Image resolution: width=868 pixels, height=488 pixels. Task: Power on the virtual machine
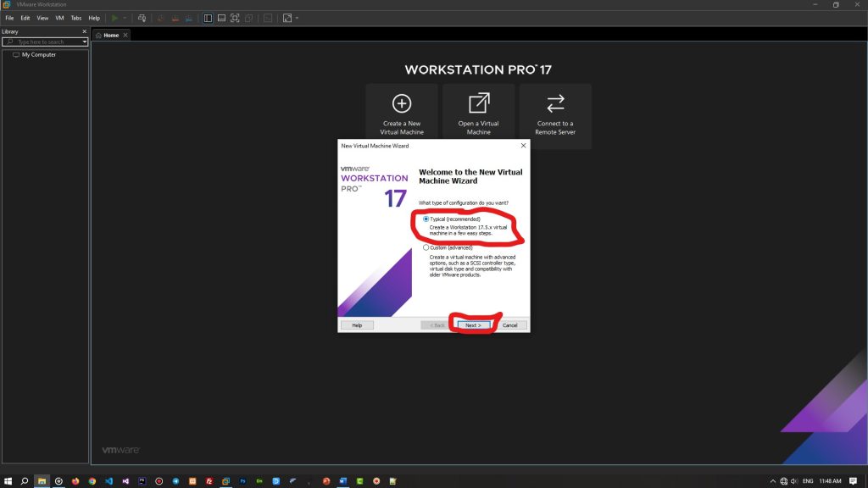[114, 17]
